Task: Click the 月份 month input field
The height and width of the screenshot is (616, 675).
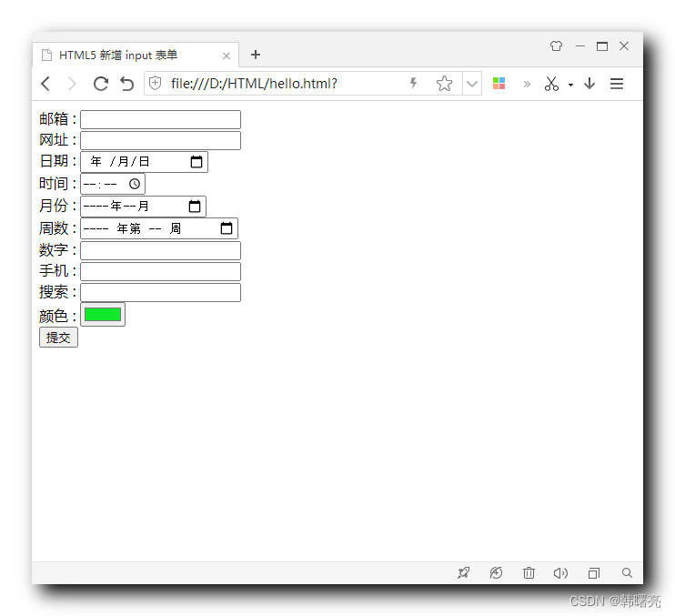Action: (144, 207)
